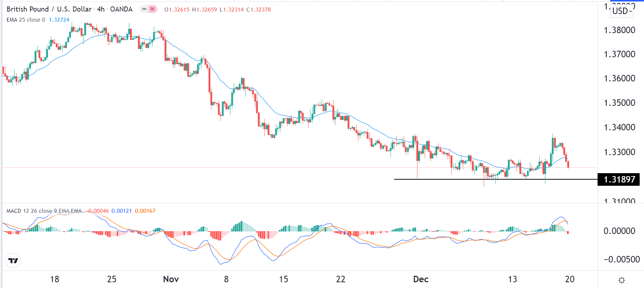This screenshot has width=644, height=288.
Task: Click the 1.38000 price scale label
Action: pos(619,30)
